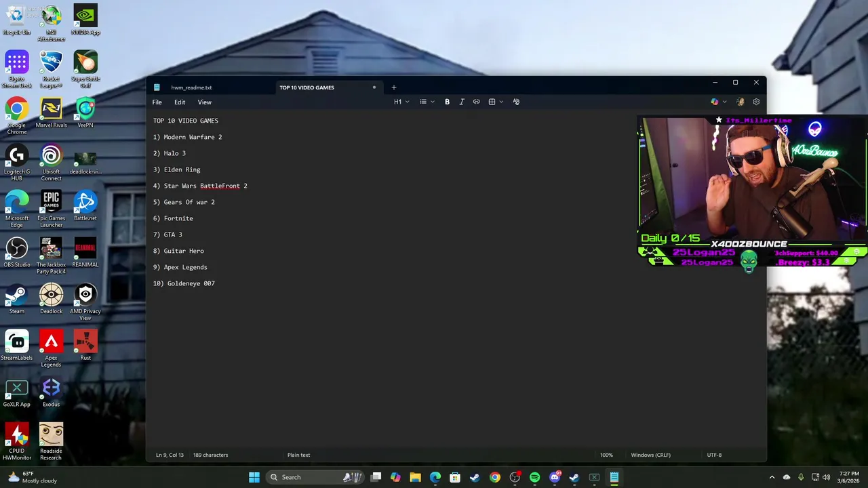Change Windows (CRLF) line ending in status bar

pyautogui.click(x=650, y=455)
